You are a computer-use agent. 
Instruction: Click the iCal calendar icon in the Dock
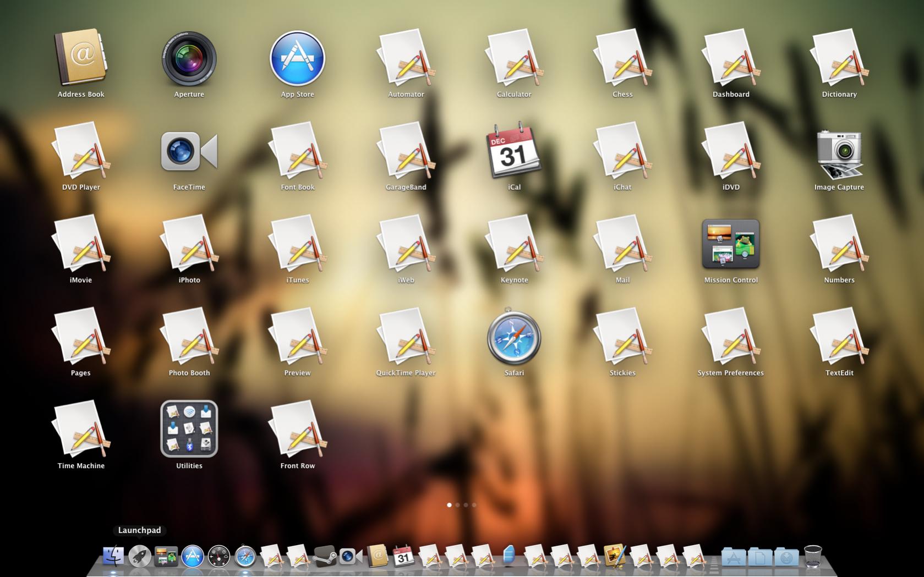point(403,556)
